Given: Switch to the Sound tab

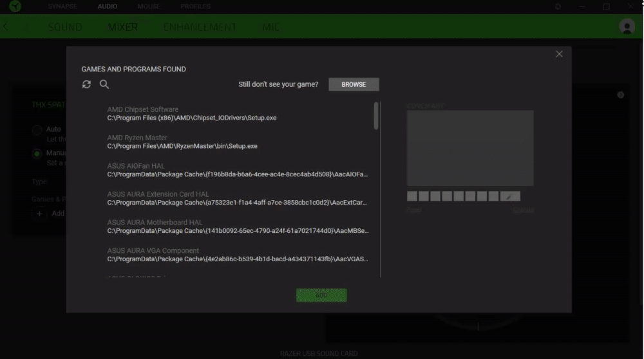Looking at the screenshot, I should 65,27.
